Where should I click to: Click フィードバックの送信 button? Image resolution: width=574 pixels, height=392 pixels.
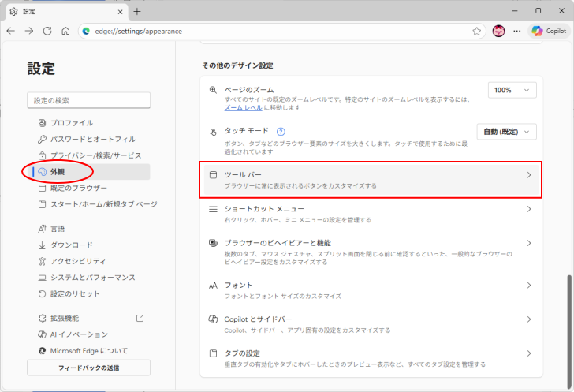click(88, 368)
